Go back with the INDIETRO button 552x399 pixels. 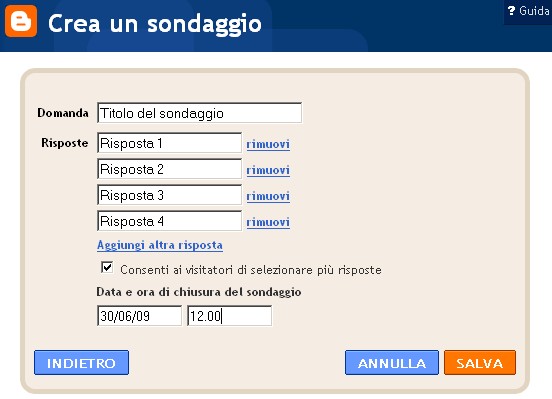click(x=81, y=363)
